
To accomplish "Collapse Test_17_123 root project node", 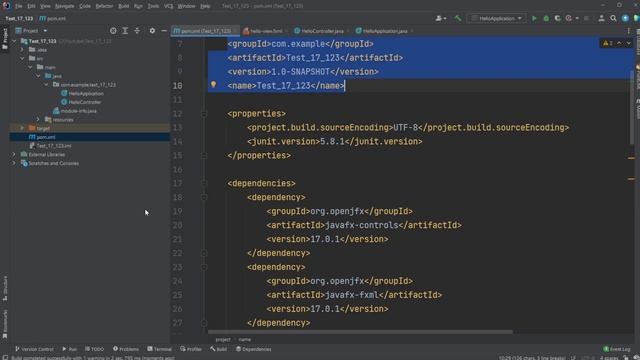I will point(14,41).
